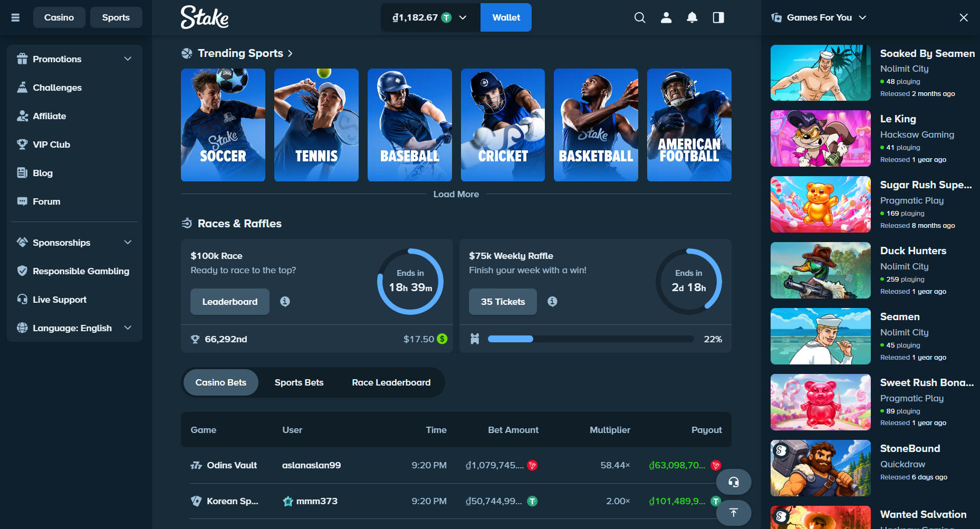Click the Trending Sports ball icon
This screenshot has height=529, width=980.
[187, 53]
